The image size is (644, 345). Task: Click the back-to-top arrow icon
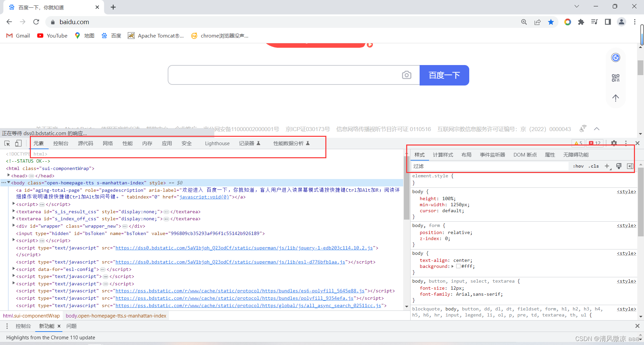(x=615, y=98)
